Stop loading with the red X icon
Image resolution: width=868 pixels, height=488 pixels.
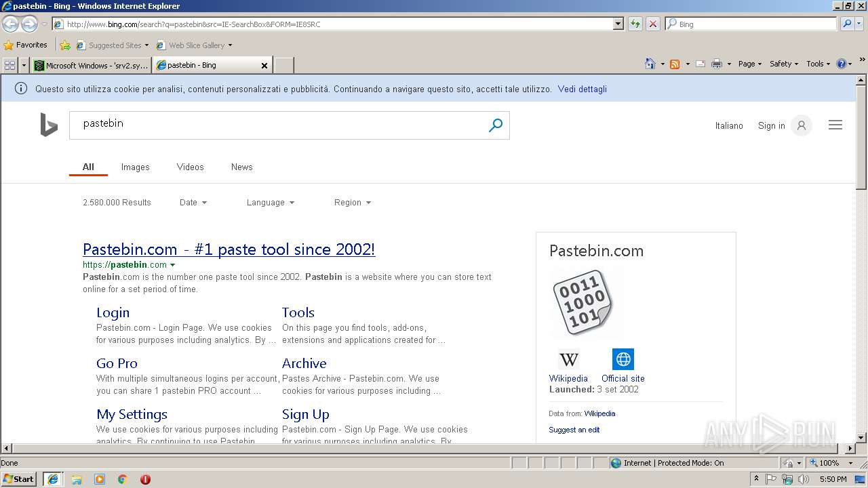point(652,24)
